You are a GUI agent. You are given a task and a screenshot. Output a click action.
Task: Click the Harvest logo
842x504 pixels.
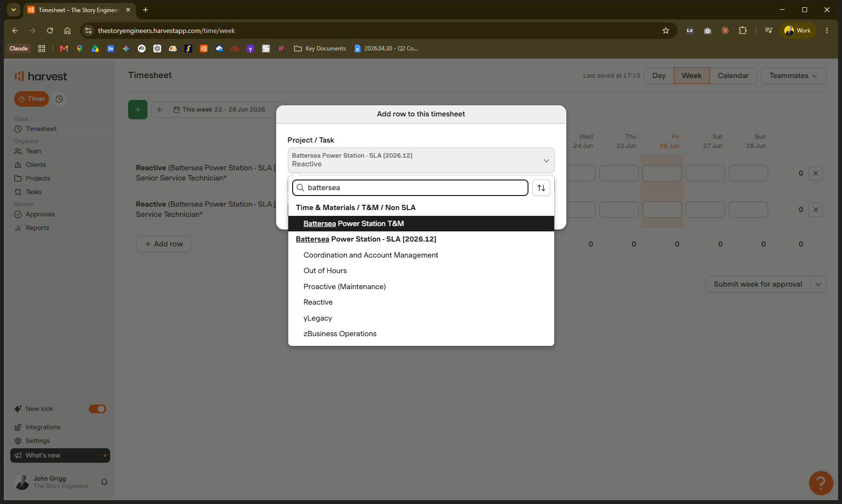41,76
